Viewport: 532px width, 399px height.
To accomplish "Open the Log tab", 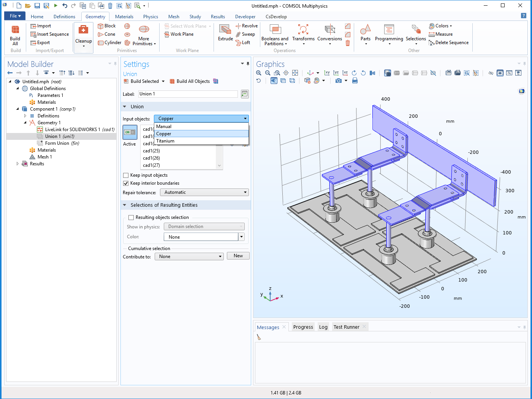I will 323,327.
